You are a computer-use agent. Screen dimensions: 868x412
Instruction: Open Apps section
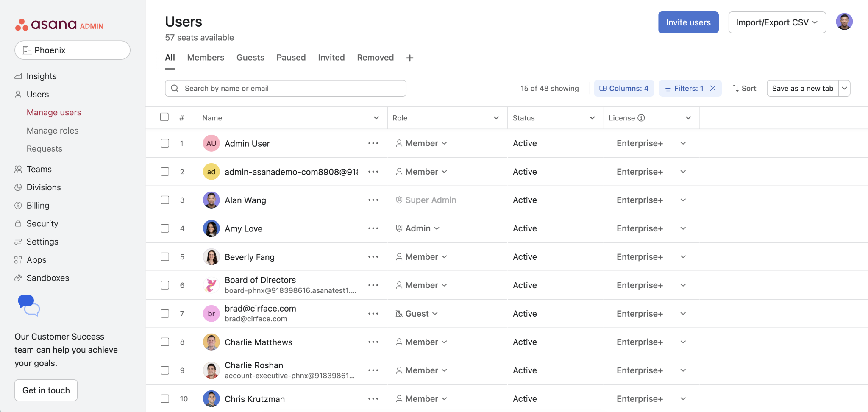tap(36, 260)
